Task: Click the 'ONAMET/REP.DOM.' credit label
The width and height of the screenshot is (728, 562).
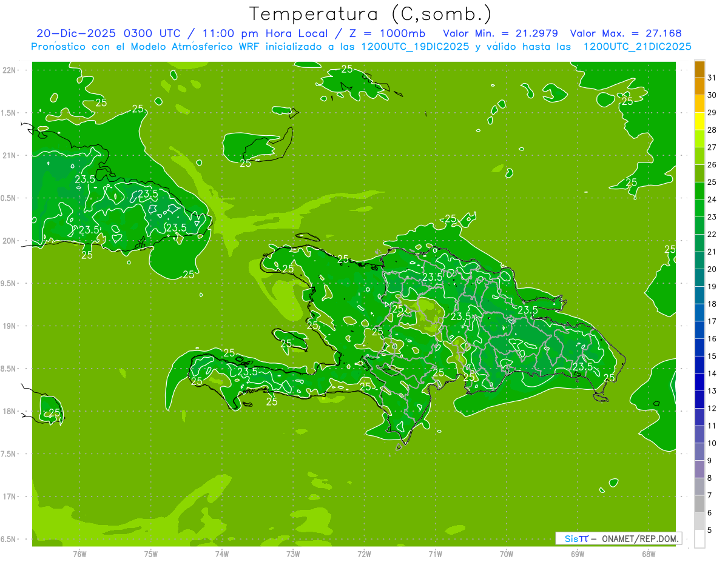Action: [641, 538]
